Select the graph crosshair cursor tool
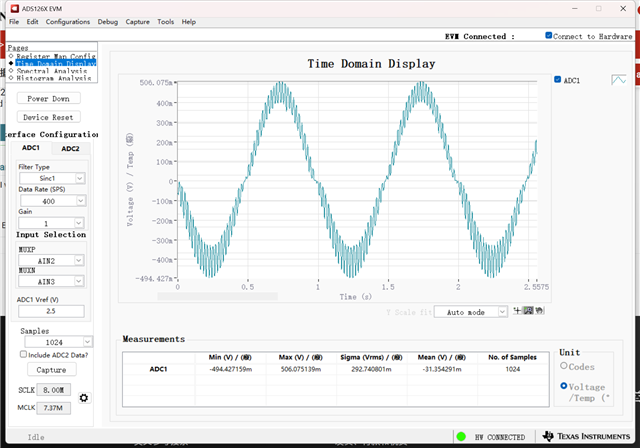Viewport: 640px width, 448px height. [518, 311]
